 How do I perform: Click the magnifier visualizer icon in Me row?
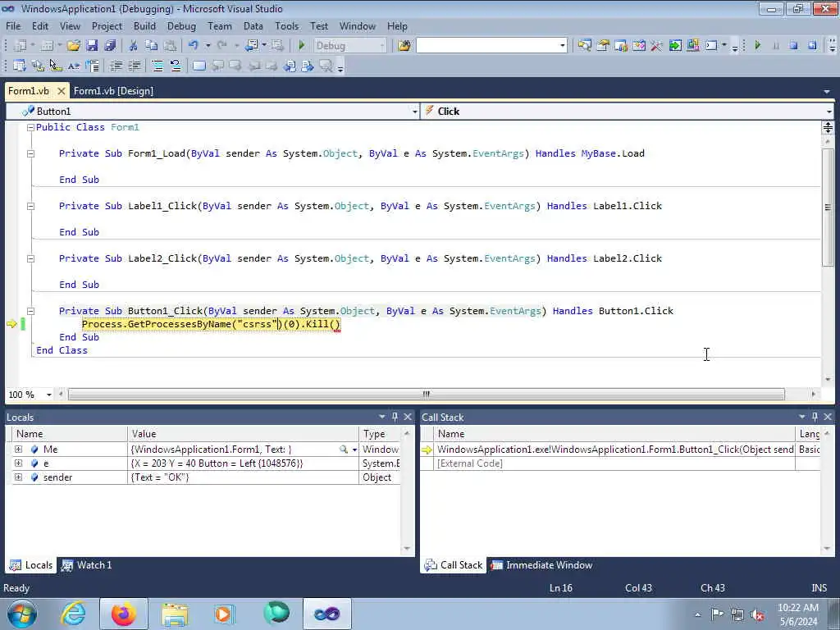(344, 450)
